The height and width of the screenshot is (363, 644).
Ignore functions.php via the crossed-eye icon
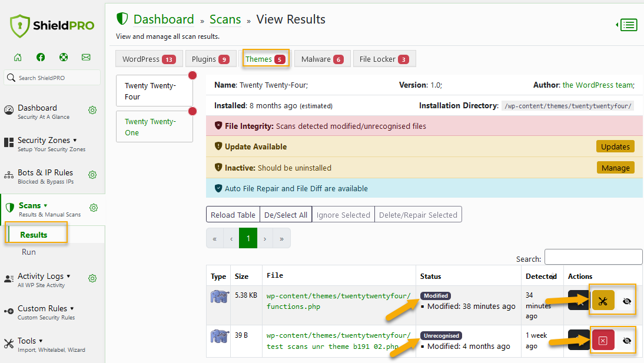626,301
